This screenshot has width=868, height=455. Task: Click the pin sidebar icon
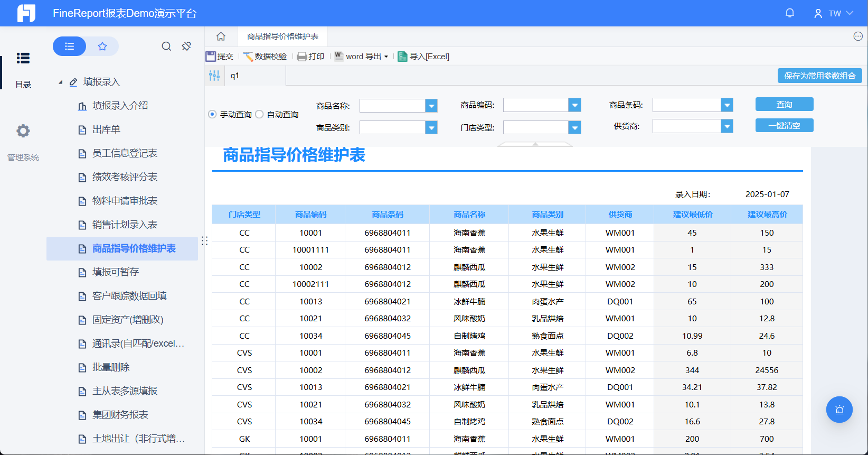[x=186, y=47]
